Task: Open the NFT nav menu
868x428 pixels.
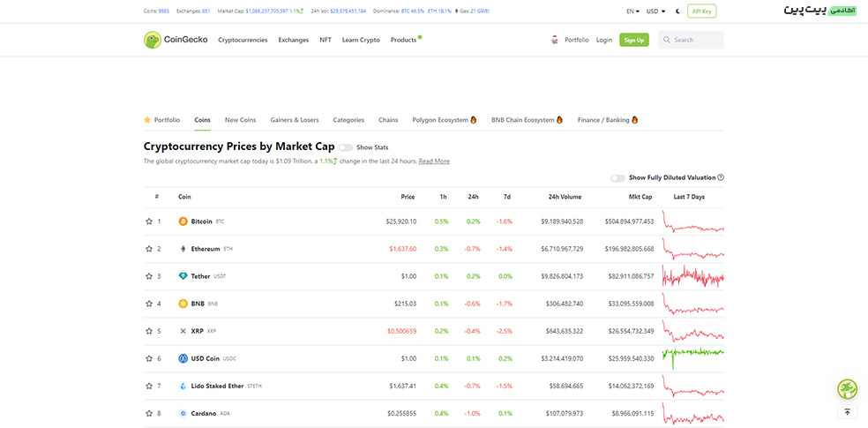Action: point(325,40)
